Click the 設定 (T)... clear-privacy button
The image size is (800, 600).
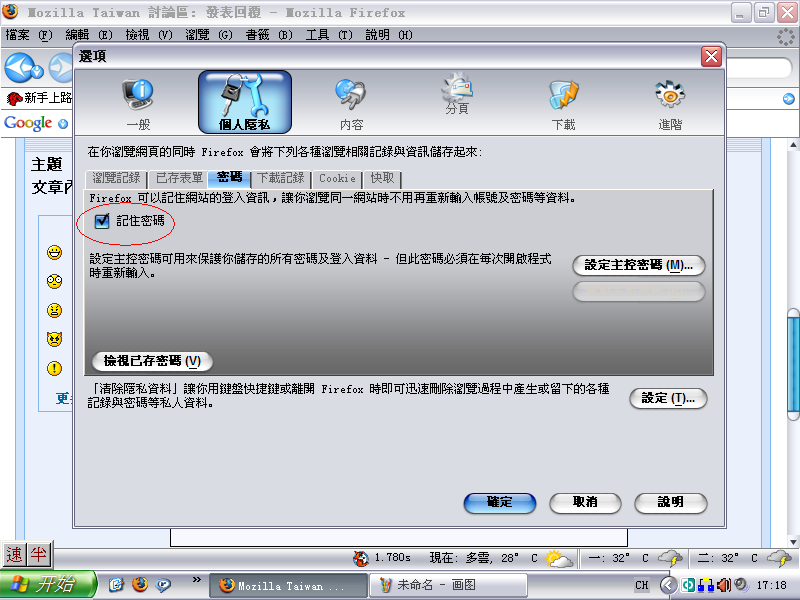[668, 398]
